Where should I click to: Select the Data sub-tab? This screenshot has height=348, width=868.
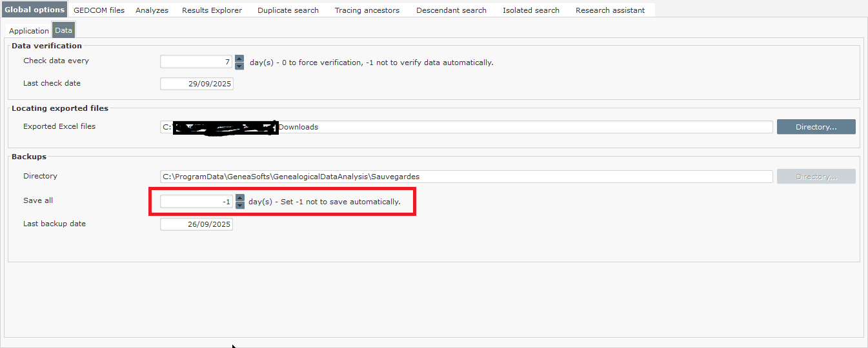tap(63, 30)
